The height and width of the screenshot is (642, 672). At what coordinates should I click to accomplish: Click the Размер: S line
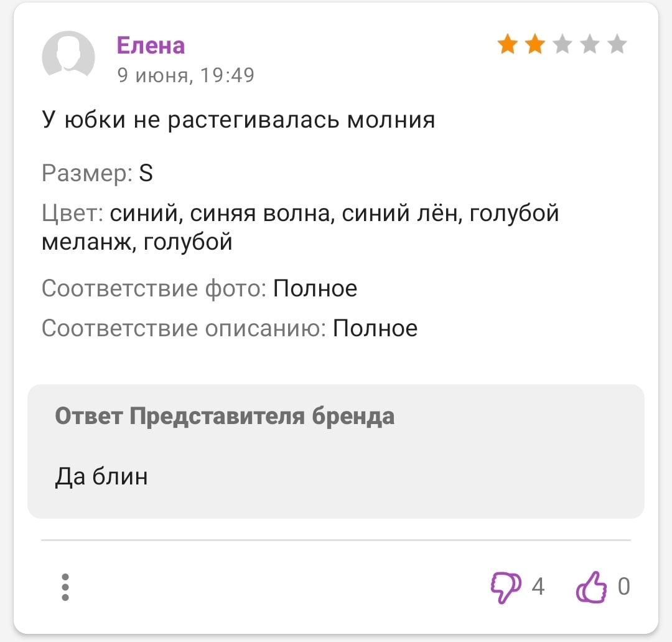[98, 172]
